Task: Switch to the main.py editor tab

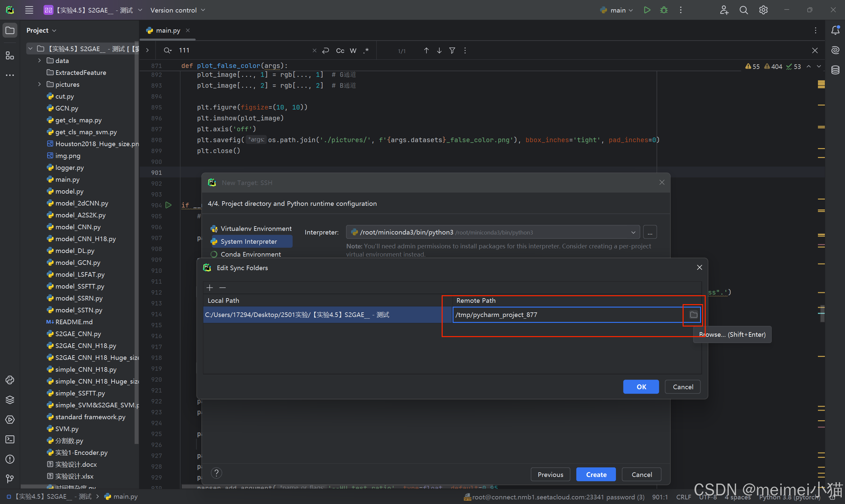Action: [167, 31]
